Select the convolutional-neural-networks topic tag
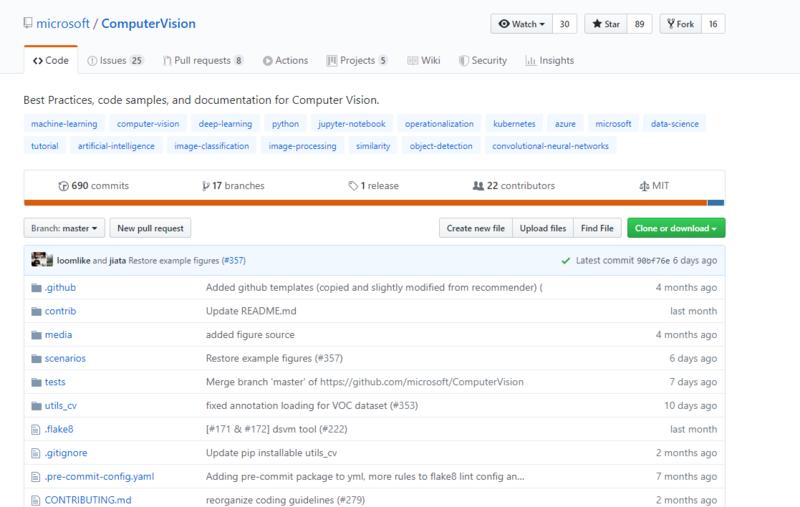The width and height of the screenshot is (800, 507). click(551, 146)
